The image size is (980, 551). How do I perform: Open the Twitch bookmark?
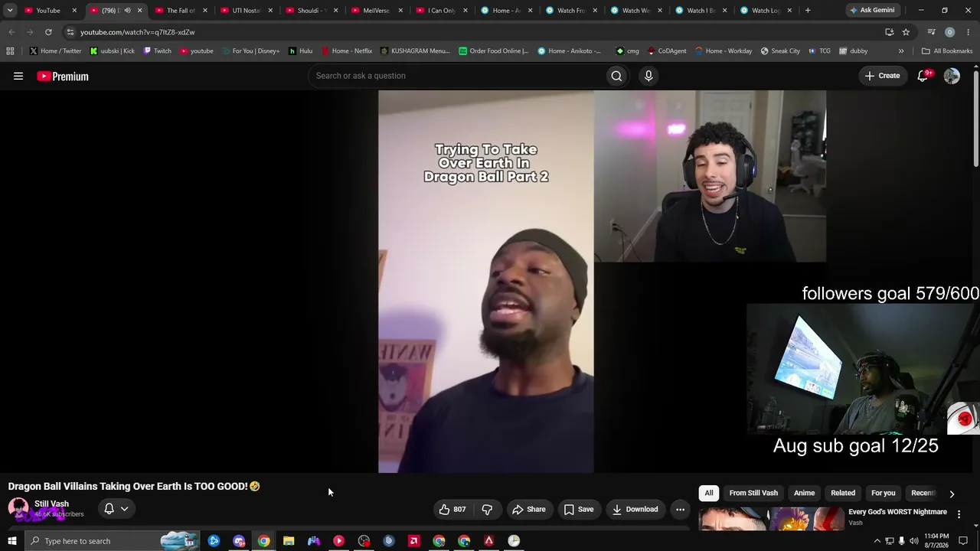click(x=157, y=51)
